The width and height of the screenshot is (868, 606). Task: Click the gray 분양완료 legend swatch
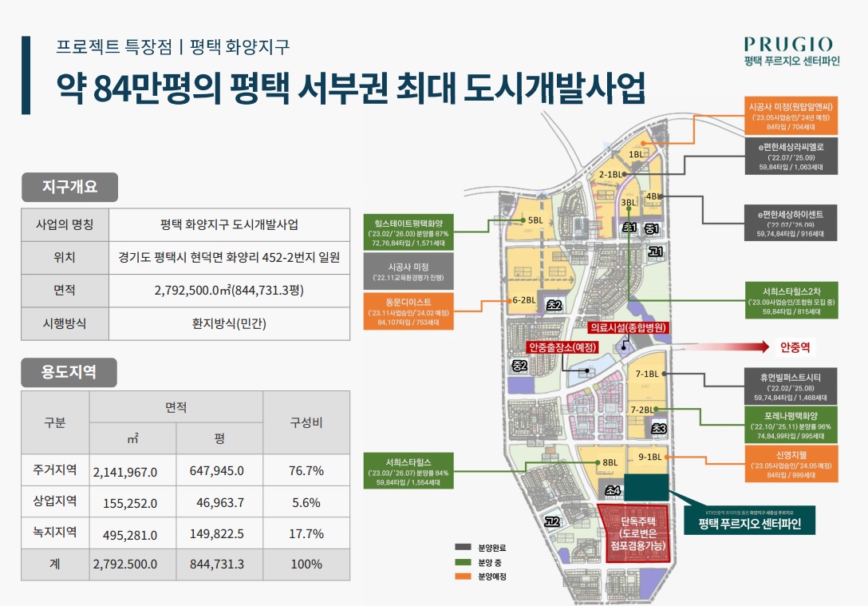point(463,547)
